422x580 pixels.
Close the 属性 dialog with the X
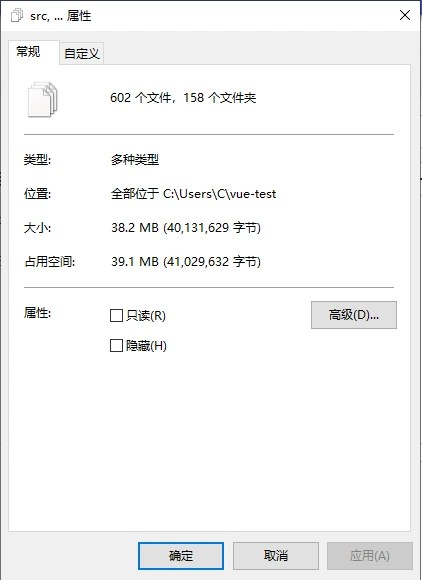(405, 15)
